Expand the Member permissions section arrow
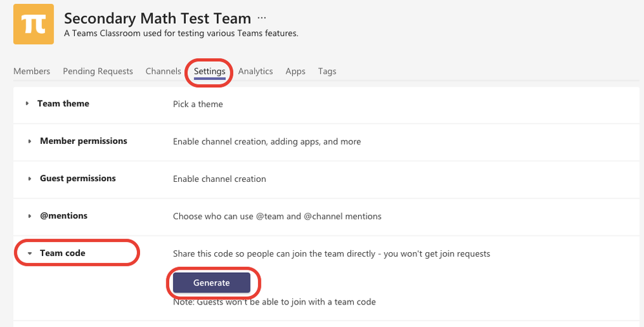644x327 pixels. coord(30,141)
